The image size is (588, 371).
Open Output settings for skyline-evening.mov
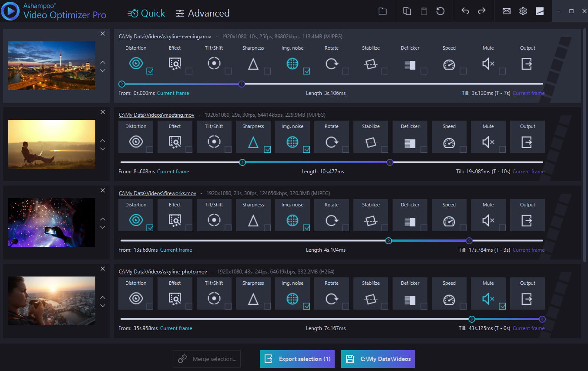tap(528, 64)
